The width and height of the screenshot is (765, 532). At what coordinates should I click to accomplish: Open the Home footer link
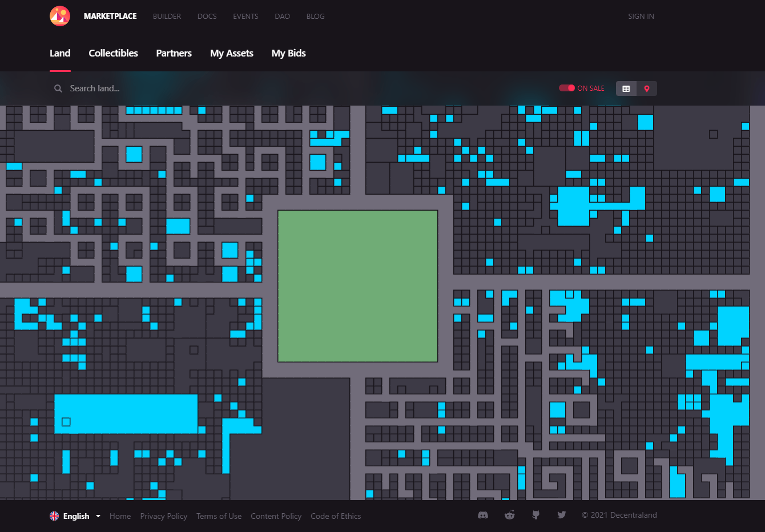(120, 516)
